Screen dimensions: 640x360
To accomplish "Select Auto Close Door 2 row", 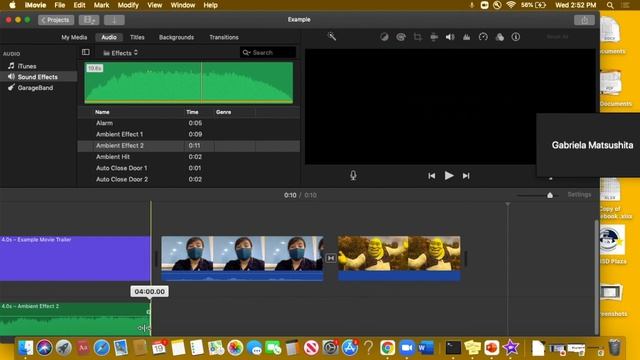I will [x=189, y=179].
